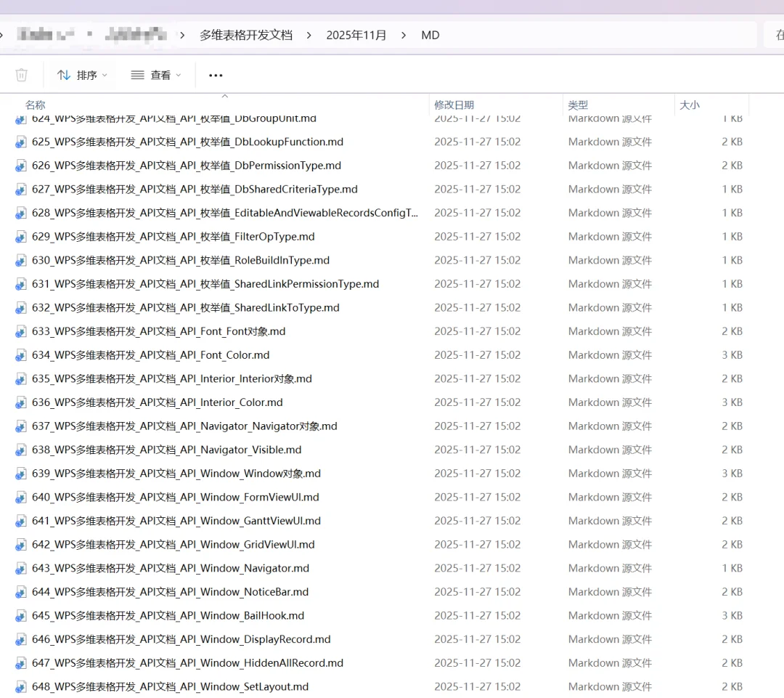
Task: Click the trash delete icon in toolbar
Action: [22, 75]
